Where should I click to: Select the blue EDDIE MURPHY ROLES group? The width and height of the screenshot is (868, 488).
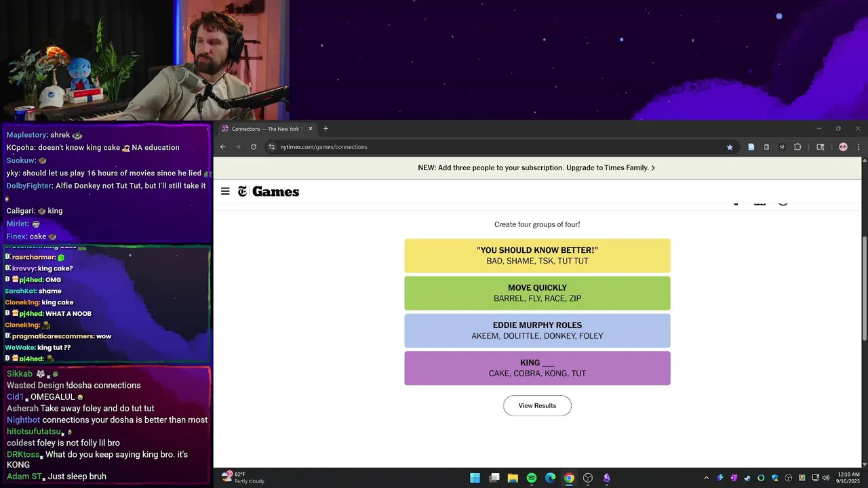click(537, 331)
